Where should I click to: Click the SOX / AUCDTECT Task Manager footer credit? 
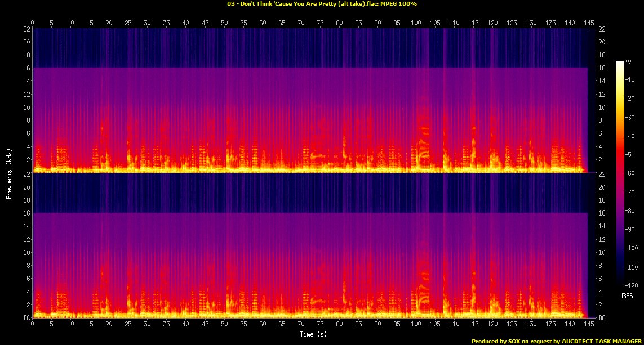tap(556, 341)
